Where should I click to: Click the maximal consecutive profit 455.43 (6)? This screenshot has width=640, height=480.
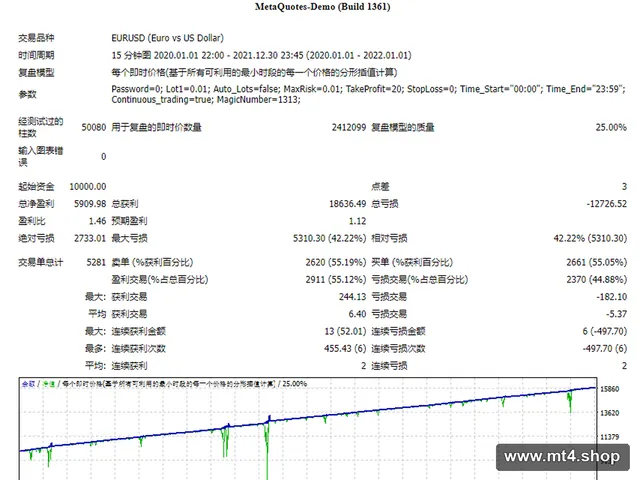tap(345, 349)
